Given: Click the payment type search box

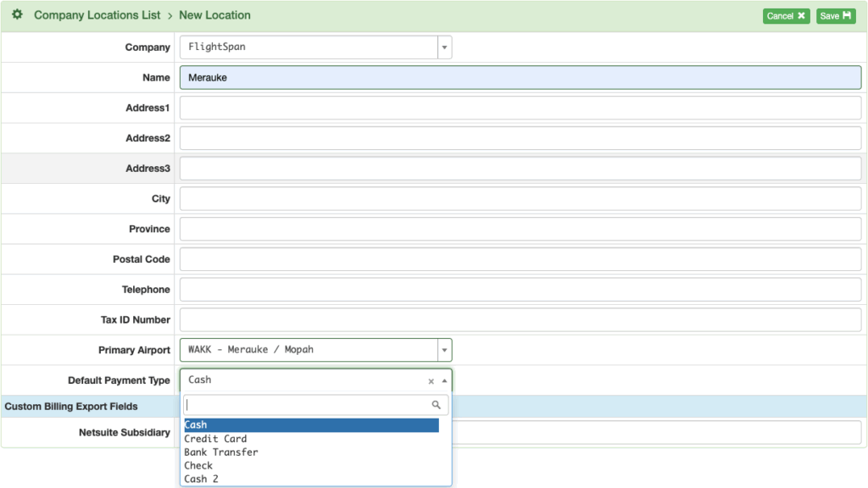Looking at the screenshot, I should tap(315, 405).
